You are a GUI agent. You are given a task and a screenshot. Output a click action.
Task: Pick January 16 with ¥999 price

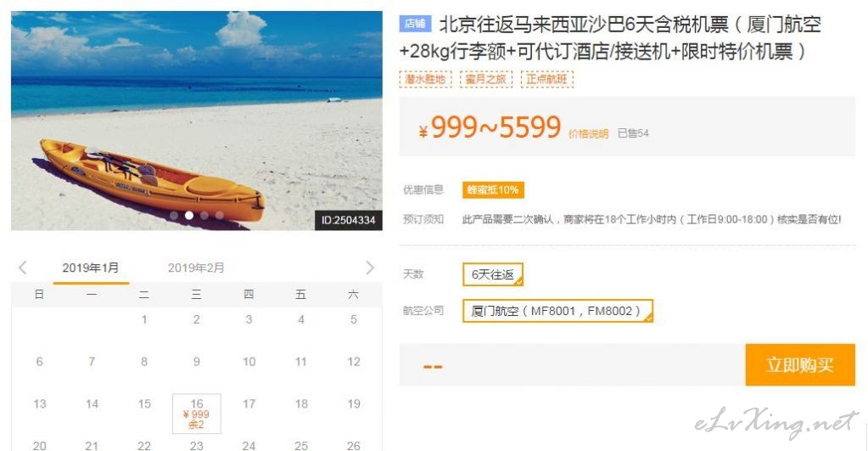pos(197,414)
